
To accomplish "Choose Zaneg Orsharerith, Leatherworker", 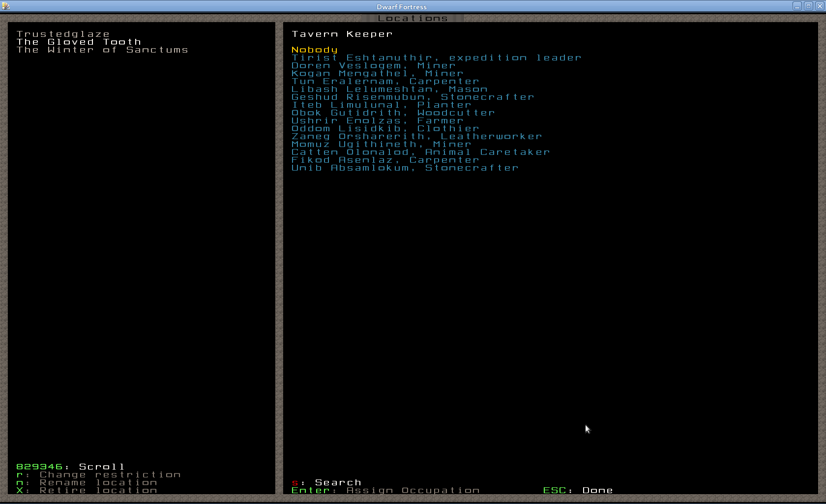I will (416, 137).
